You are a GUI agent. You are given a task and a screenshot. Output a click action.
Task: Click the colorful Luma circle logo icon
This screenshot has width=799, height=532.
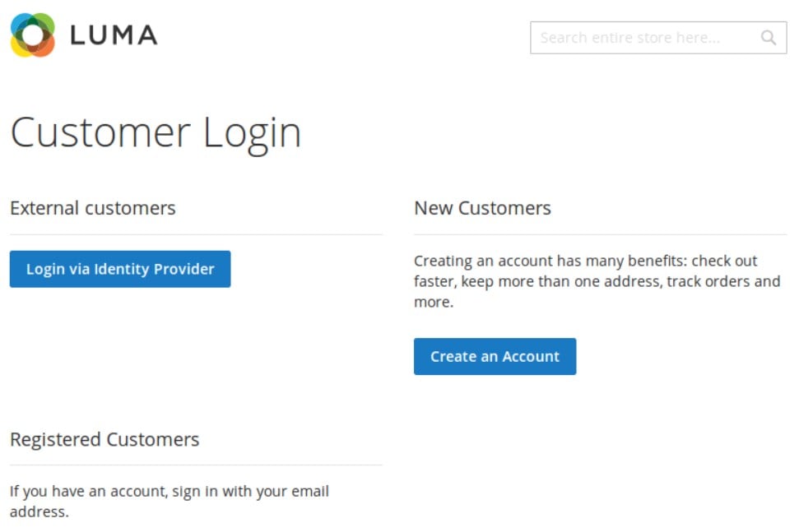[x=33, y=35]
